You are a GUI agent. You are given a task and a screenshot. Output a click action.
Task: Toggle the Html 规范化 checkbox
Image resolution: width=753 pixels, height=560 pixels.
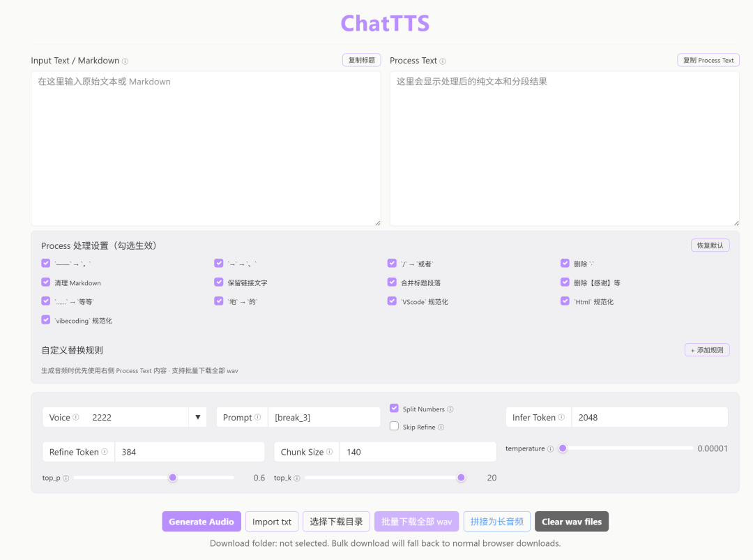565,301
